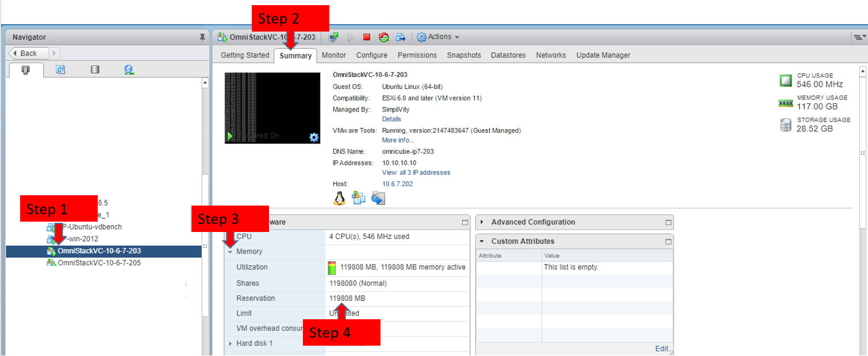Viewport: 868px width, 356px height.
Task: Expand the Hard disk 1 entry
Action: 232,343
